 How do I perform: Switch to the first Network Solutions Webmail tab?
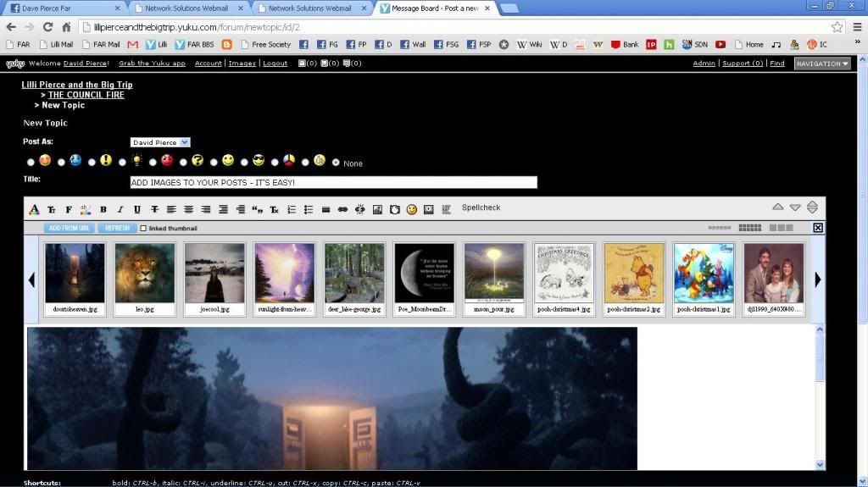tap(188, 8)
